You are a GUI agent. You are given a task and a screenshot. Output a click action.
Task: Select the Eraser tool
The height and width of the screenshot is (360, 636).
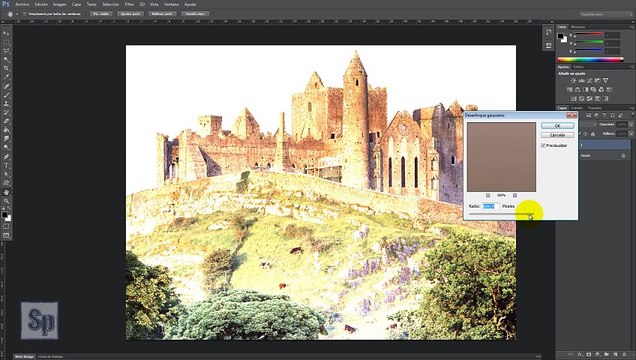(x=6, y=121)
